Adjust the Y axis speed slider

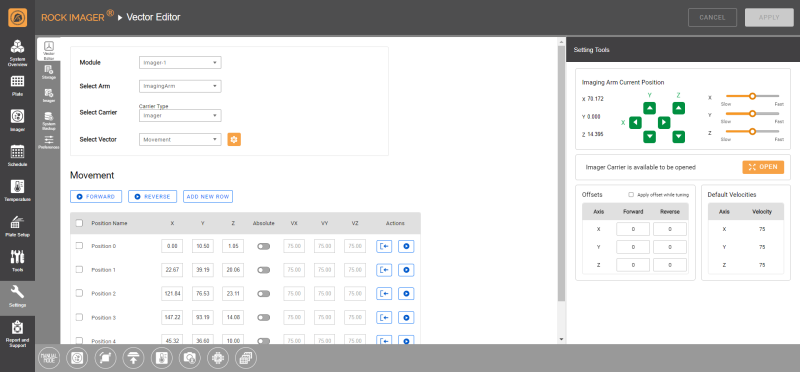[752, 114]
